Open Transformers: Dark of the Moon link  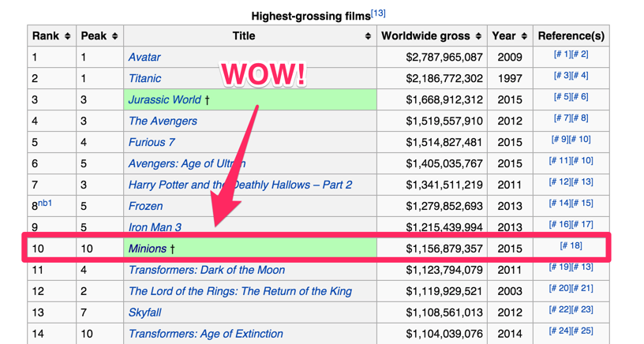tap(207, 270)
